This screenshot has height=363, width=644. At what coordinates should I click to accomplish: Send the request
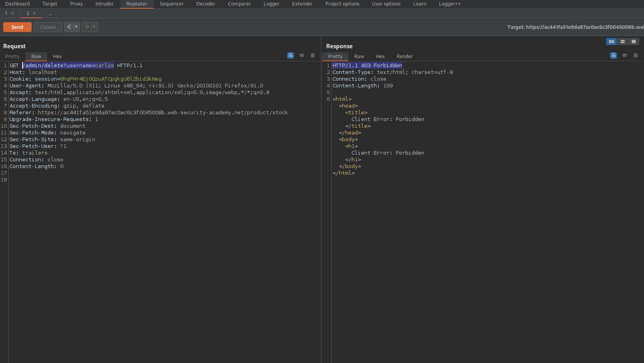point(17,27)
